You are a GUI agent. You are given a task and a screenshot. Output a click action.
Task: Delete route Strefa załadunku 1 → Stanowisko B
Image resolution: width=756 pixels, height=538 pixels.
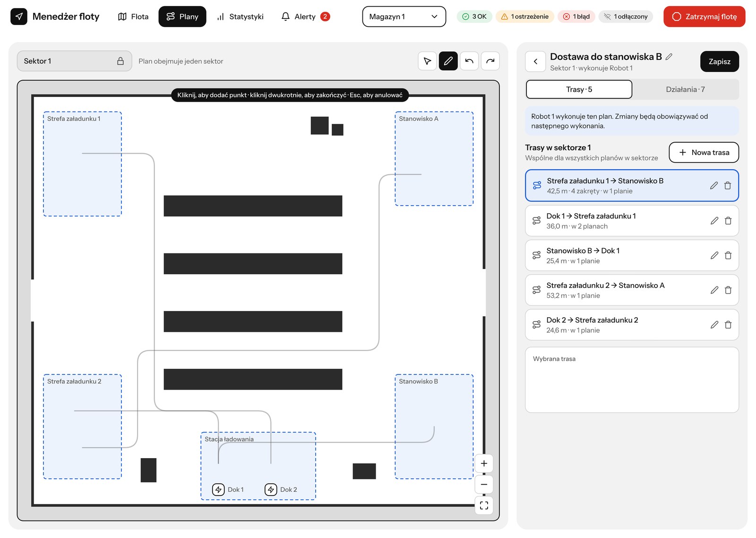point(728,186)
